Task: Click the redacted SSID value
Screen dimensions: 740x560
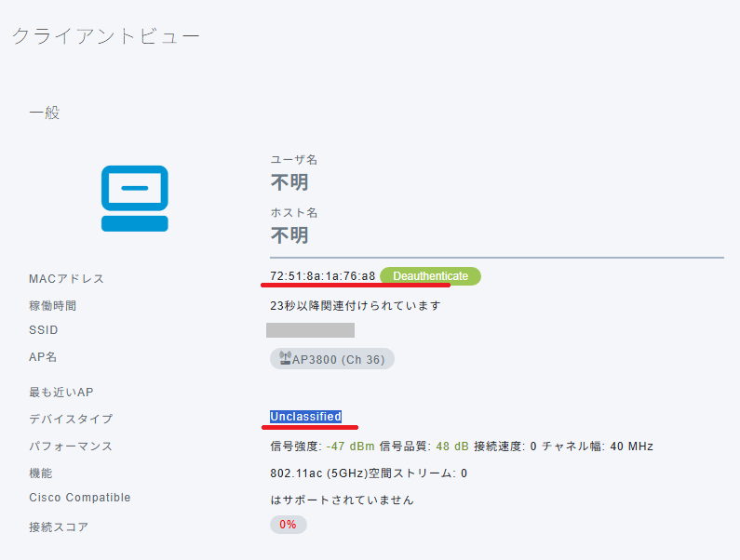Action: [x=310, y=330]
